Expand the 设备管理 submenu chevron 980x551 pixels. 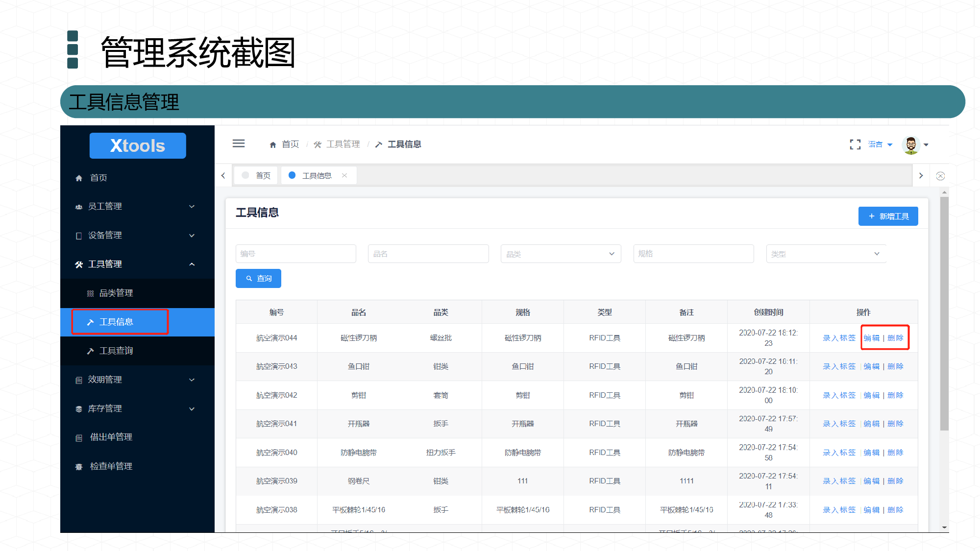[192, 236]
